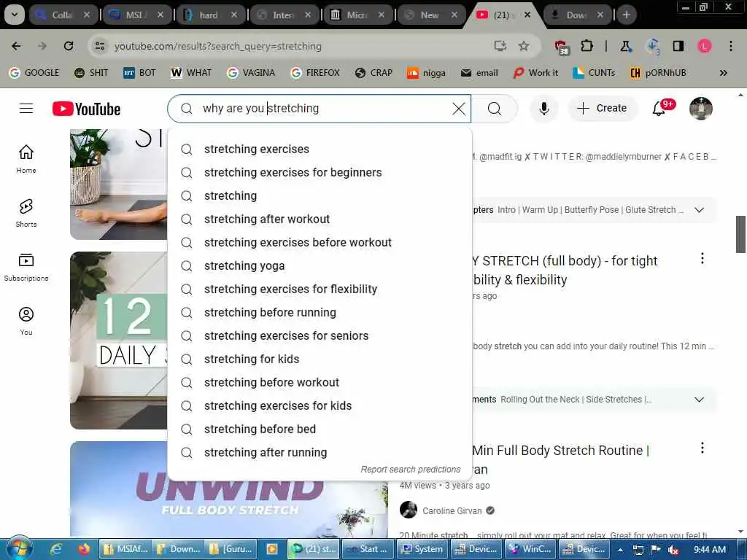747x560 pixels.
Task: Expand the key moments Rolling Out the Neck
Action: (x=699, y=400)
